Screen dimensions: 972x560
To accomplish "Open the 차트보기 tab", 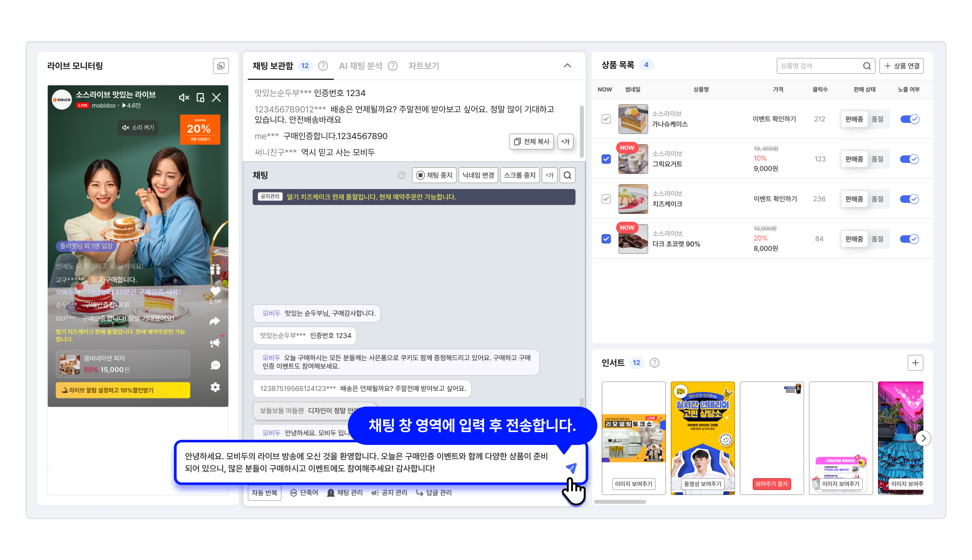I will pos(424,66).
